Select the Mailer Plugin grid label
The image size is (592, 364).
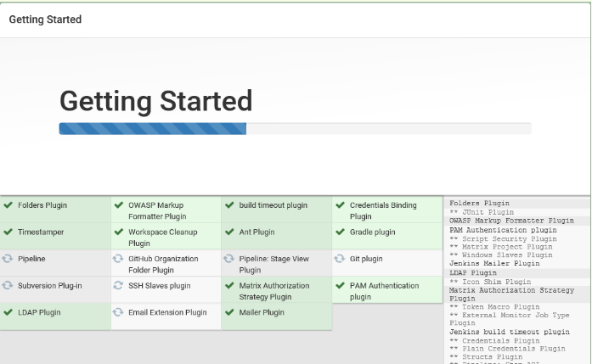(262, 312)
